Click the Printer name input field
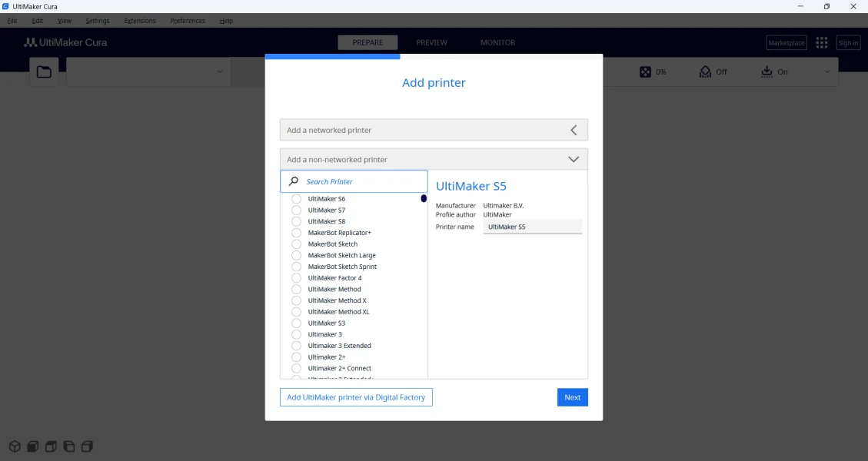This screenshot has height=461, width=868. pyautogui.click(x=532, y=227)
